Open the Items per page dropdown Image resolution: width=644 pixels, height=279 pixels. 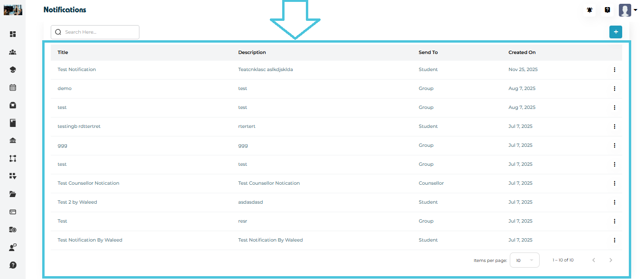click(x=524, y=260)
